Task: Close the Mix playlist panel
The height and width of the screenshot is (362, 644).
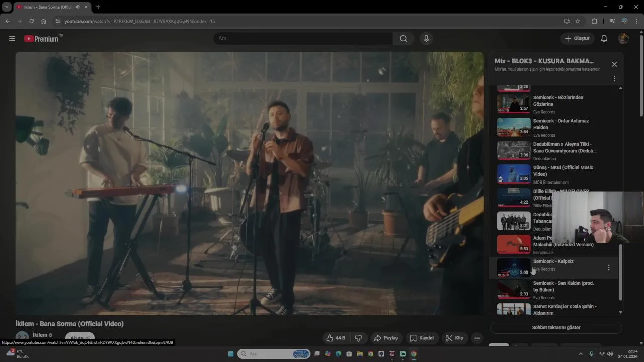Action: pos(614,64)
